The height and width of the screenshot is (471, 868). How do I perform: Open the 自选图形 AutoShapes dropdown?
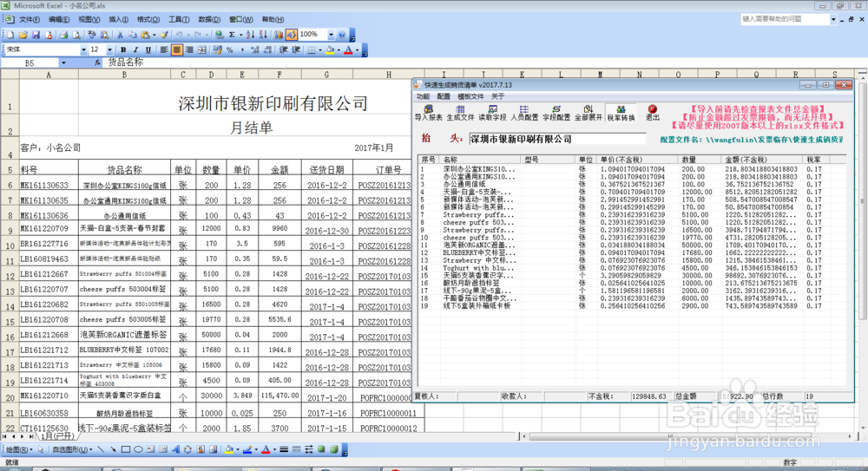(72, 449)
